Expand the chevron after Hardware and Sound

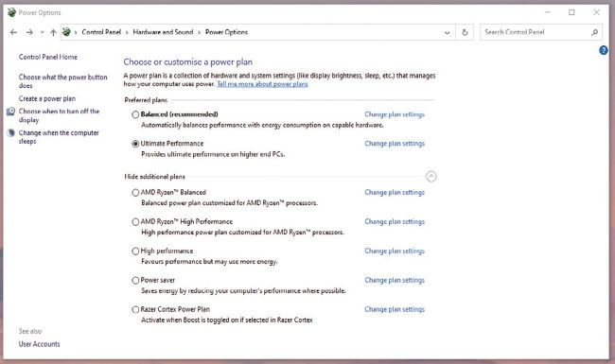200,32
